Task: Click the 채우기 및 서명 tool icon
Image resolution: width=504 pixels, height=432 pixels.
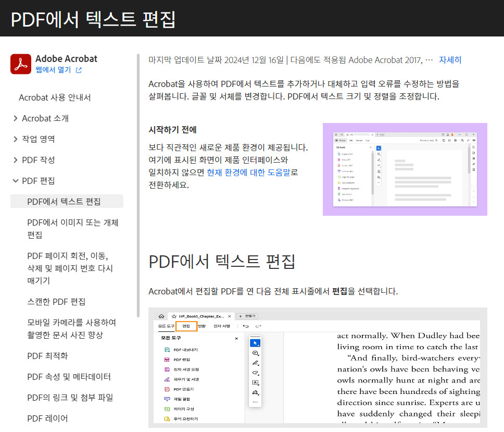Action: (167, 379)
